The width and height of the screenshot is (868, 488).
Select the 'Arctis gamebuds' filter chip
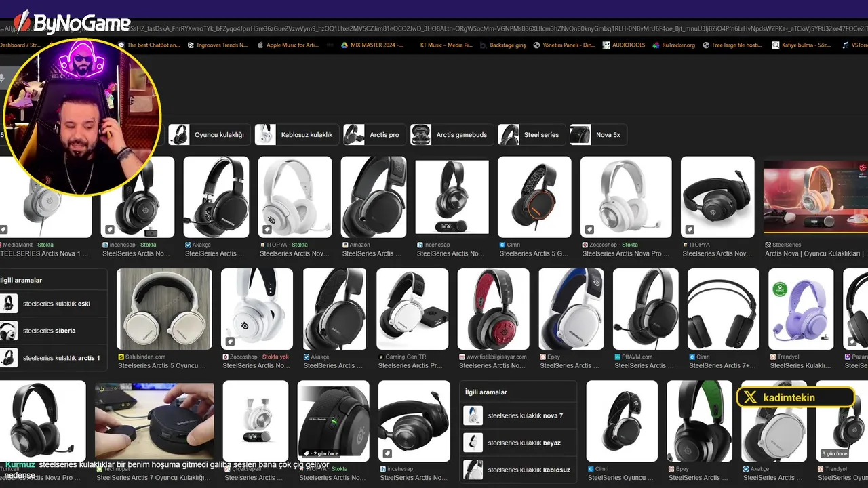(452, 135)
